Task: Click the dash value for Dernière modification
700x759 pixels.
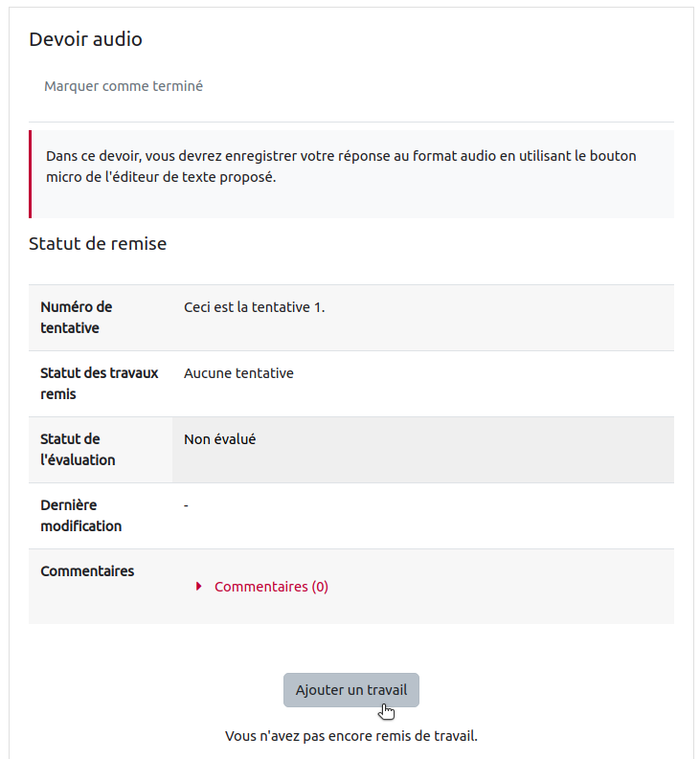Action: pos(186,505)
